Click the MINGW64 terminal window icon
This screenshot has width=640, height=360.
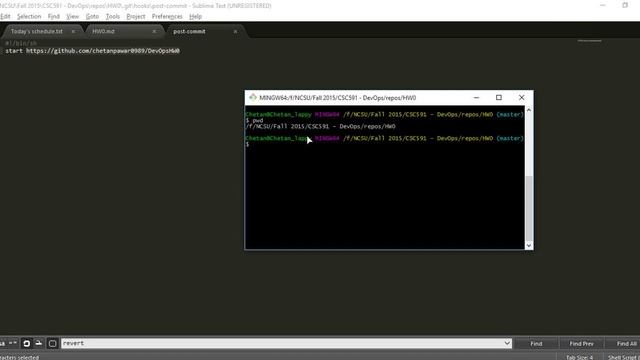[x=253, y=98]
